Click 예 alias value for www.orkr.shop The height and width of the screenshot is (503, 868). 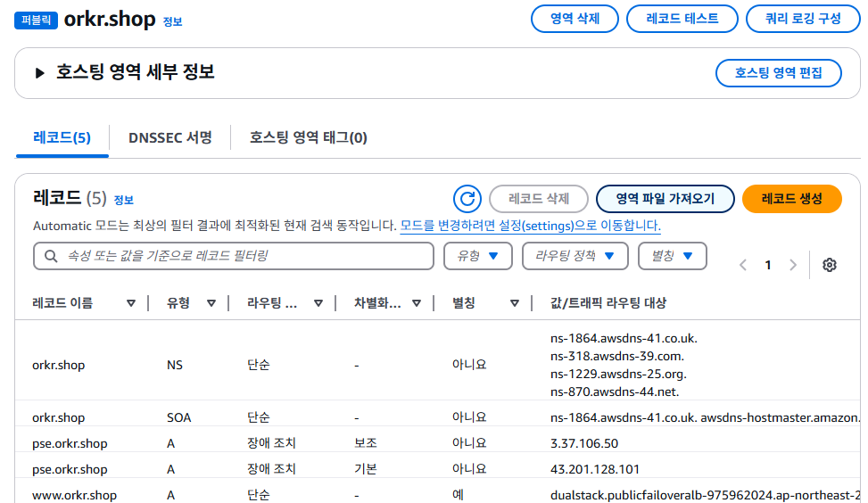coord(458,494)
